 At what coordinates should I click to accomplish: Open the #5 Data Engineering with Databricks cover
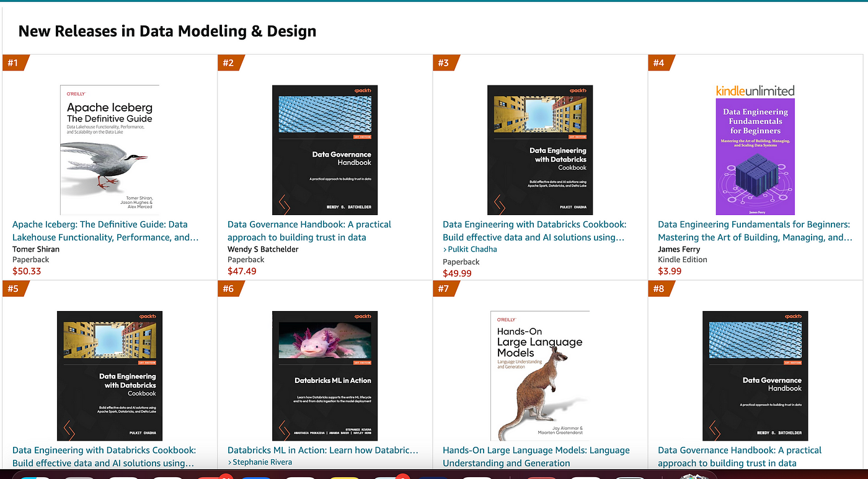(x=110, y=376)
